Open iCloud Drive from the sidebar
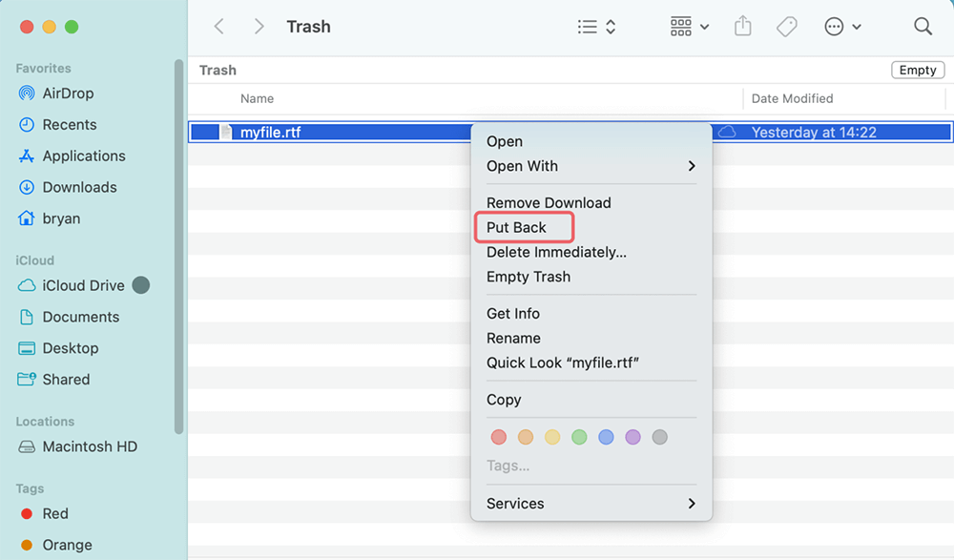This screenshot has height=560, width=954. click(x=84, y=284)
